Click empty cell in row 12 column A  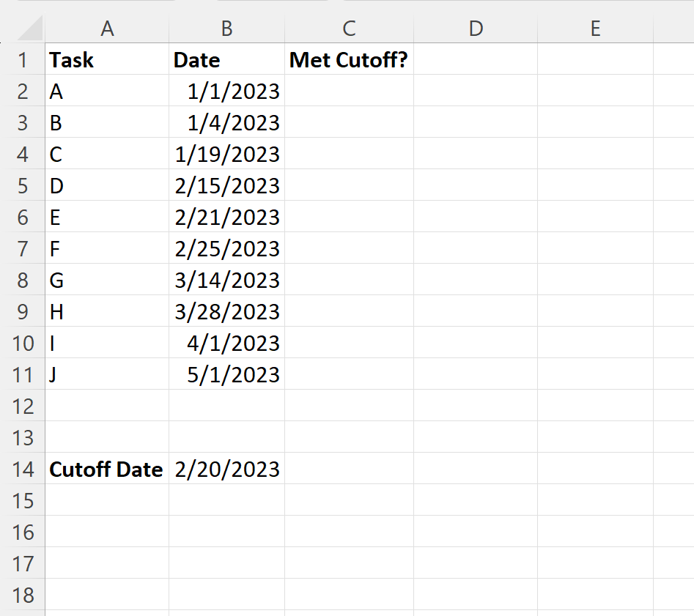107,406
